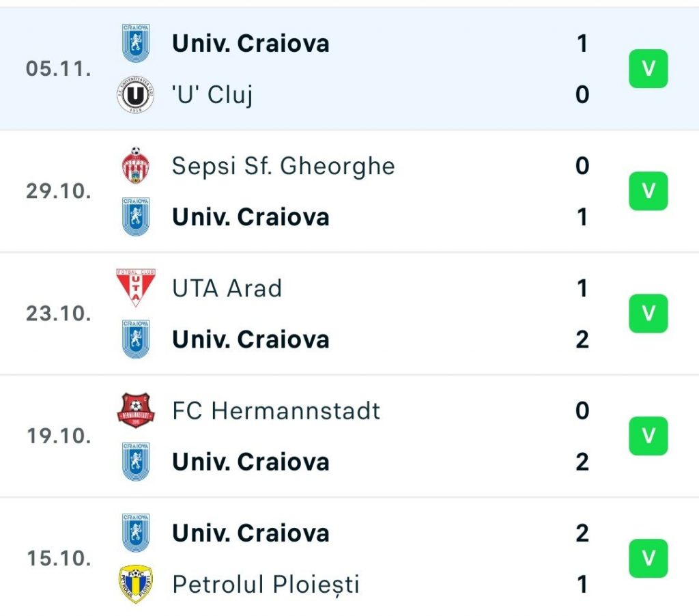Click the score of the Hermannstadt match
Viewport: 699px width, 616px height.
click(x=582, y=437)
